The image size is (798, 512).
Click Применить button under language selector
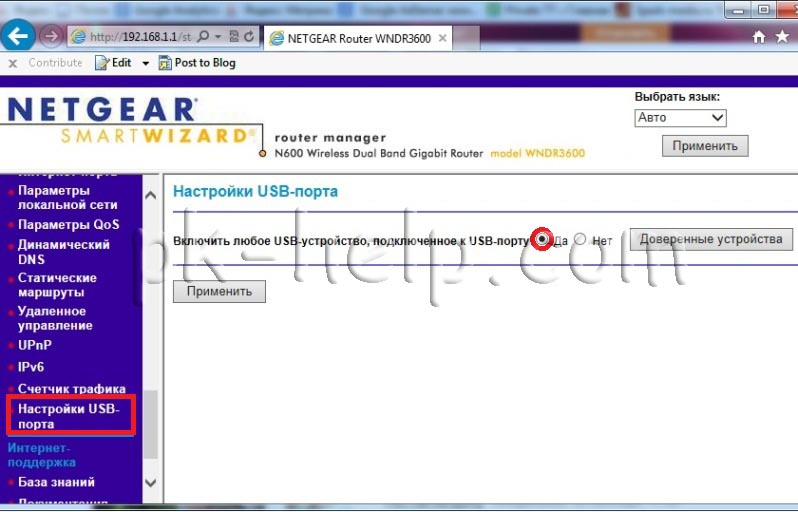(705, 146)
